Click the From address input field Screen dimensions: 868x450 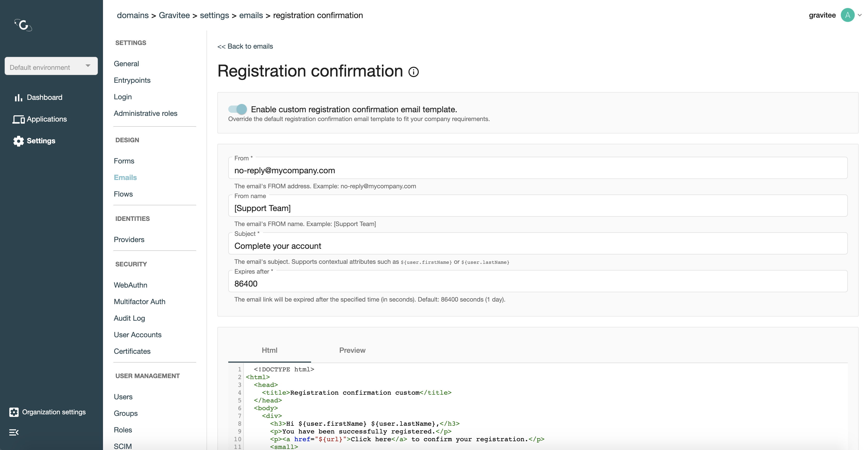click(x=538, y=170)
